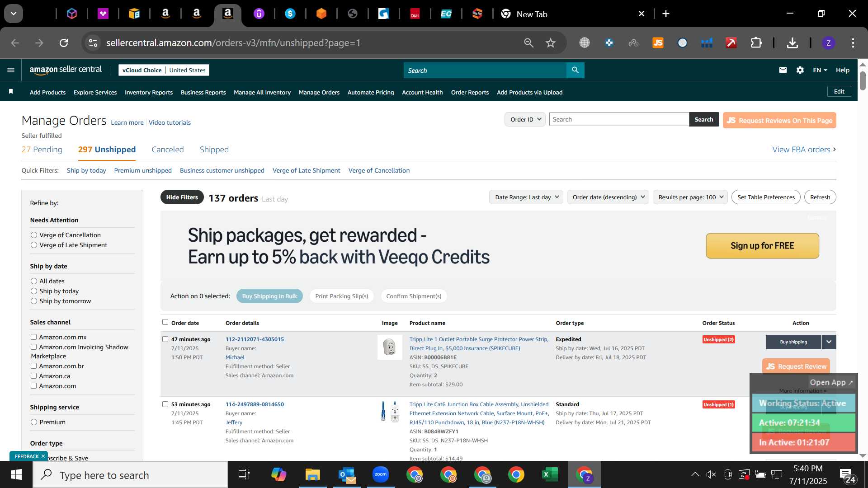Open Manage All Inventory in nav bar
This screenshot has height=488, width=868.
coord(262,92)
